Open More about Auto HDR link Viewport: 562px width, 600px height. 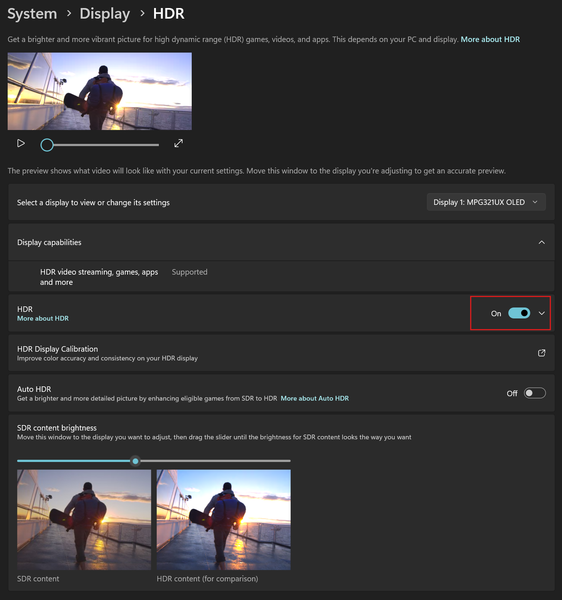pos(314,398)
